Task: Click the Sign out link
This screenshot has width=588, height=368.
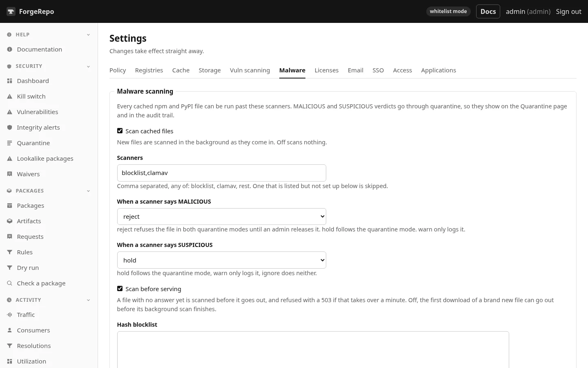Action: tap(569, 11)
